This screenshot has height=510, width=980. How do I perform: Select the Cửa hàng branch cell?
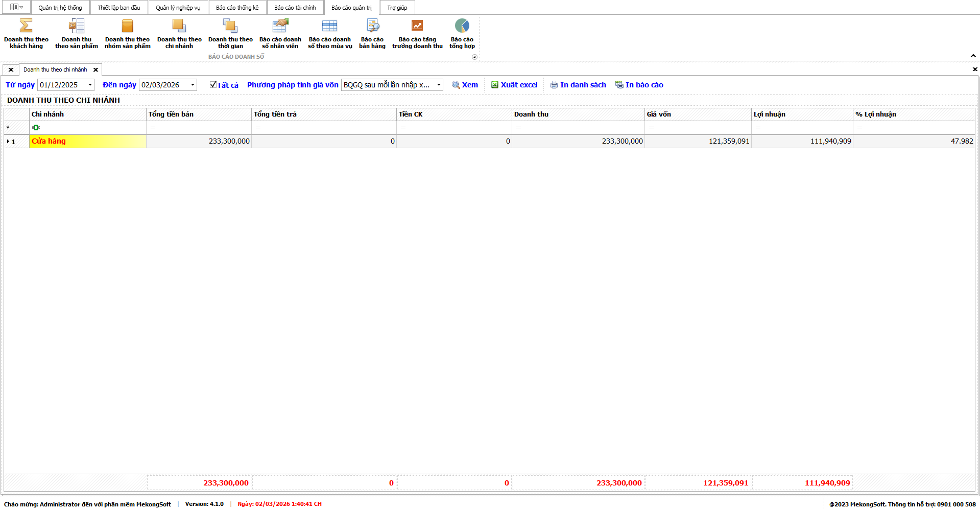pos(88,141)
